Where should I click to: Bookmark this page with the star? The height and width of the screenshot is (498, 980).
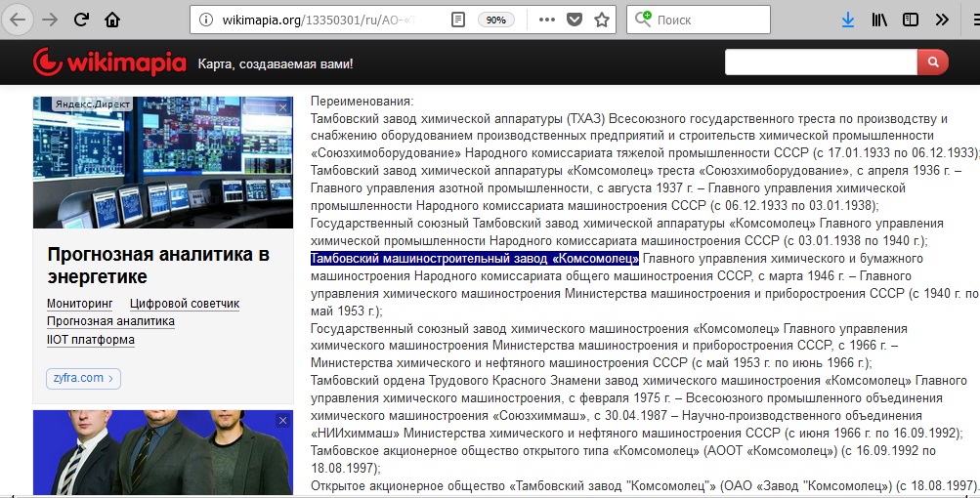click(x=602, y=20)
